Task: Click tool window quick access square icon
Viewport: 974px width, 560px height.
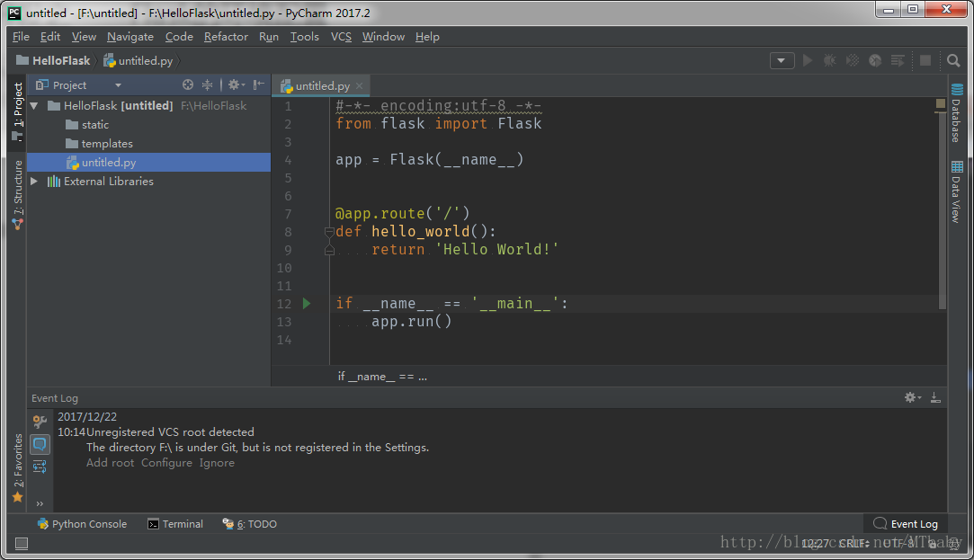Action: pyautogui.click(x=21, y=544)
